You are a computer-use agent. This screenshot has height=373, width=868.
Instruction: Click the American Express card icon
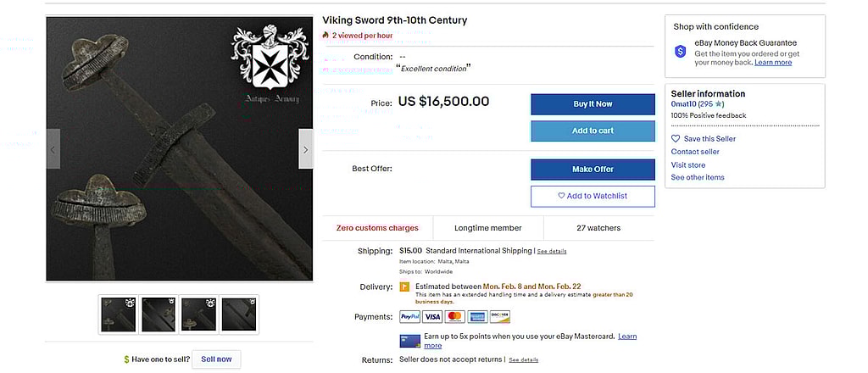(x=477, y=316)
